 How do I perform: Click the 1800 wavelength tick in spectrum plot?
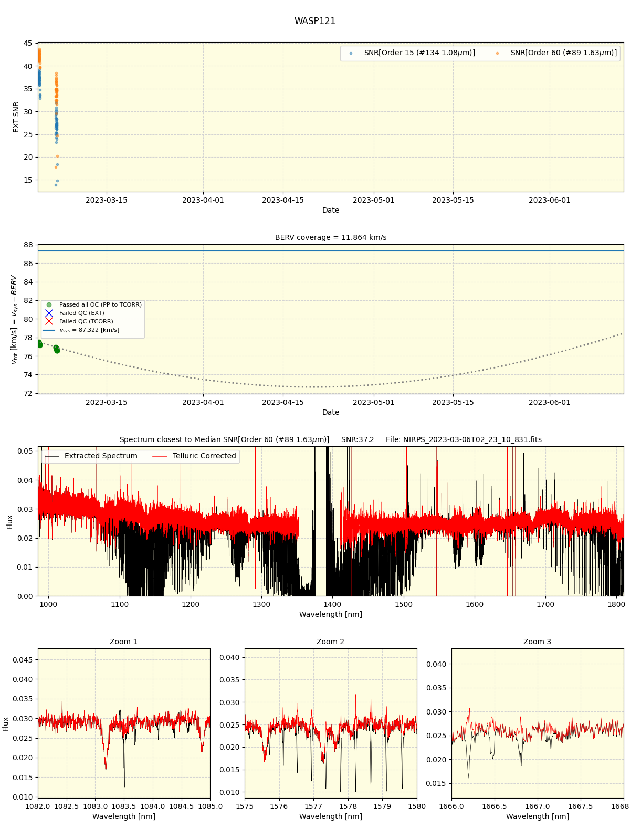616,604
